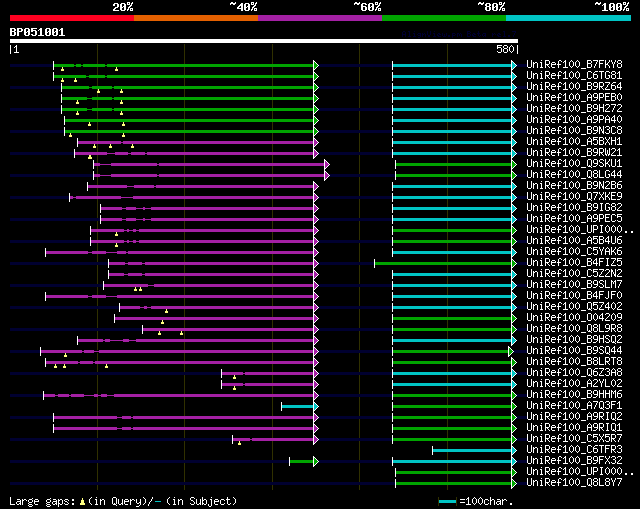Viewport: 640px width, 509px height.
Task: Open the UniRef100_C6TFR3 label
Action: [x=574, y=450]
